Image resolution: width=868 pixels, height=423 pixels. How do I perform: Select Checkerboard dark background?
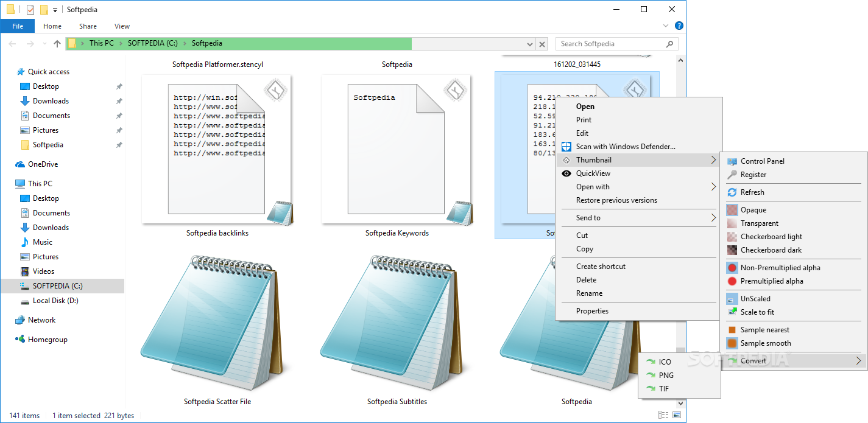click(x=794, y=250)
